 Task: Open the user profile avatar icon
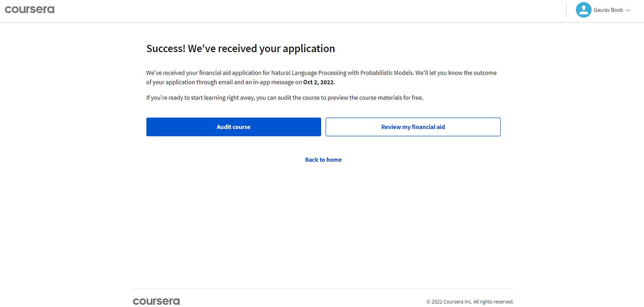point(583,10)
